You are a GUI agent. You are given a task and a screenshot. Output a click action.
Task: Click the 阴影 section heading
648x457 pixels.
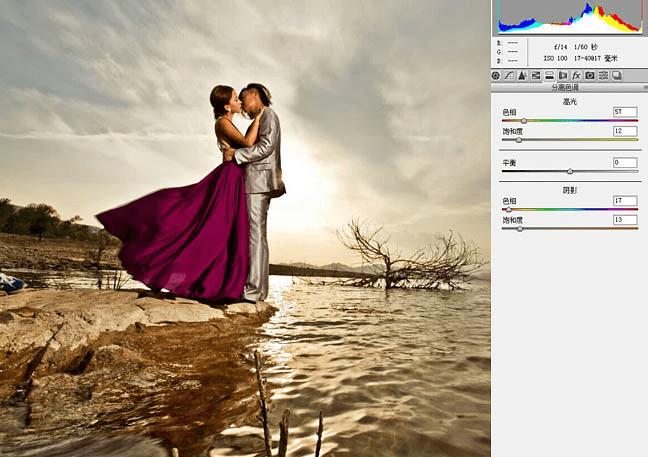[x=570, y=190]
